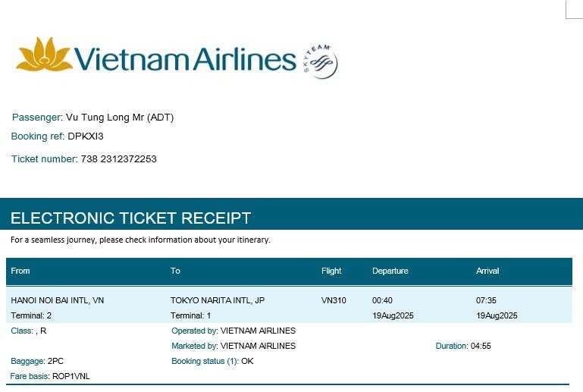Click Hanoi Noi Bai Intl origin

pyautogui.click(x=58, y=300)
